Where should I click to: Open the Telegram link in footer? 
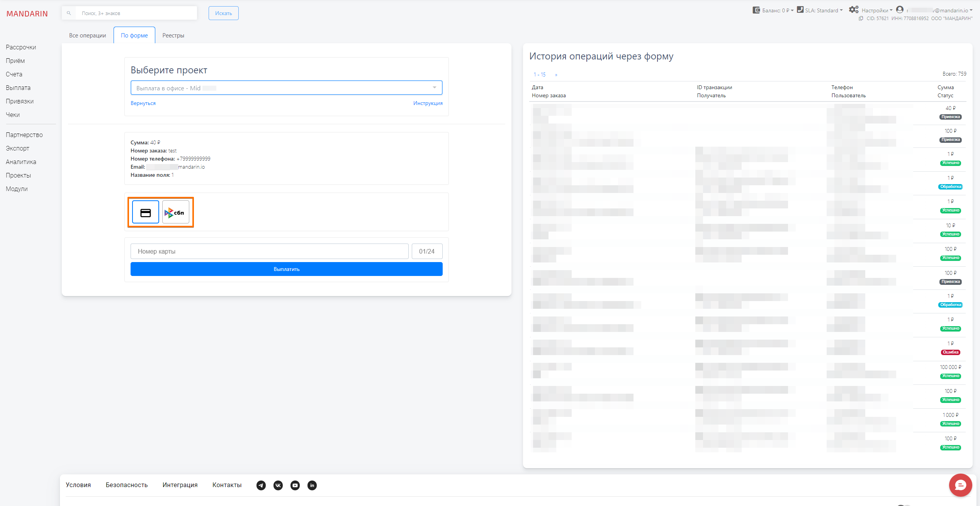coord(261,485)
